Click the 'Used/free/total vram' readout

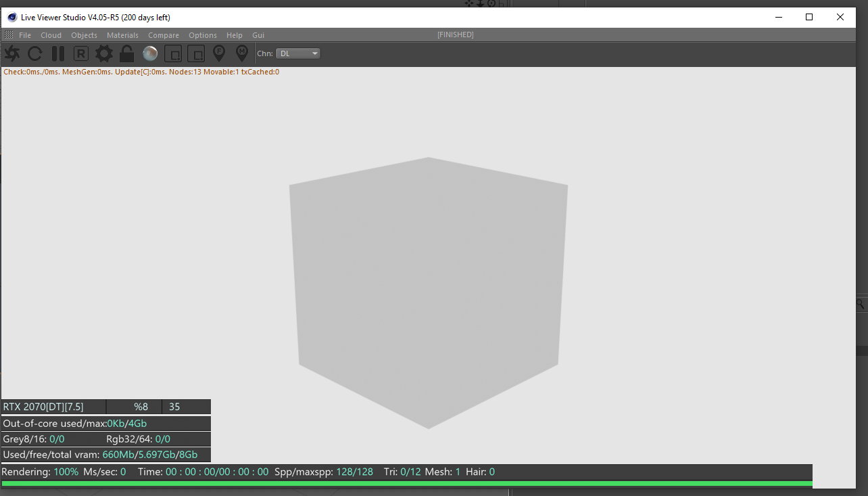pos(101,455)
